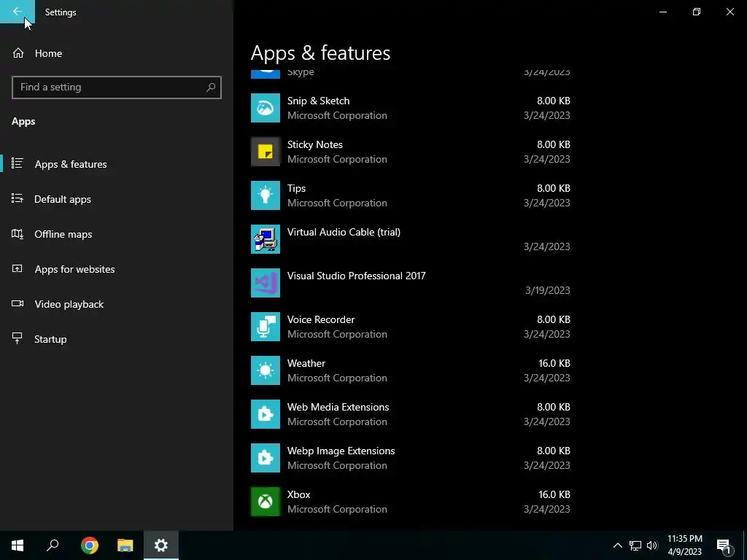The height and width of the screenshot is (560, 747).
Task: Open the network status tray icon
Action: click(x=635, y=545)
